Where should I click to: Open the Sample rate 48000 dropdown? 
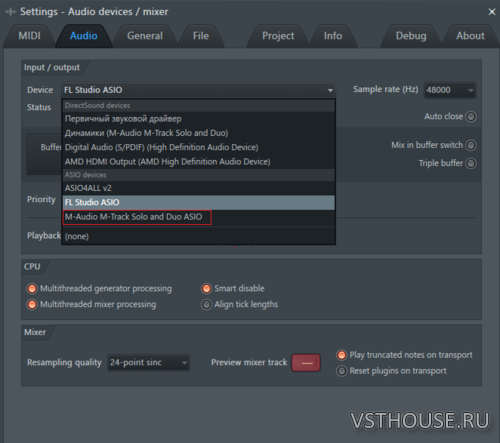(450, 90)
